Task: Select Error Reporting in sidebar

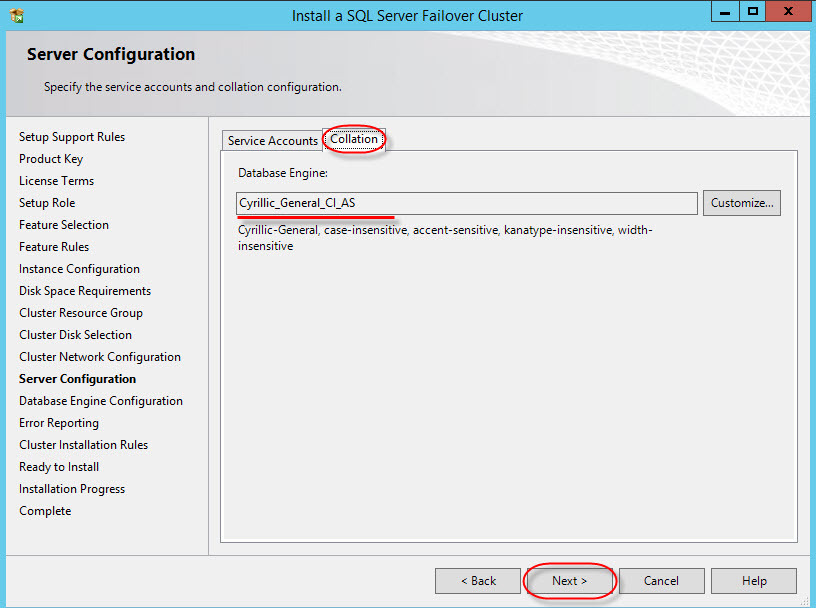Action: (59, 423)
